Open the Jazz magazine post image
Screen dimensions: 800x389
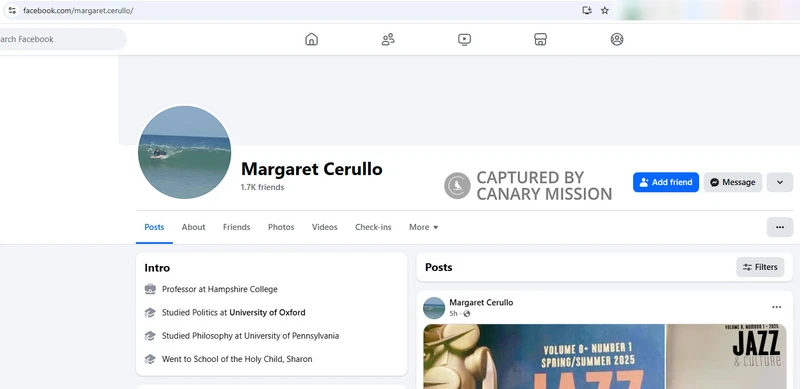click(605, 356)
